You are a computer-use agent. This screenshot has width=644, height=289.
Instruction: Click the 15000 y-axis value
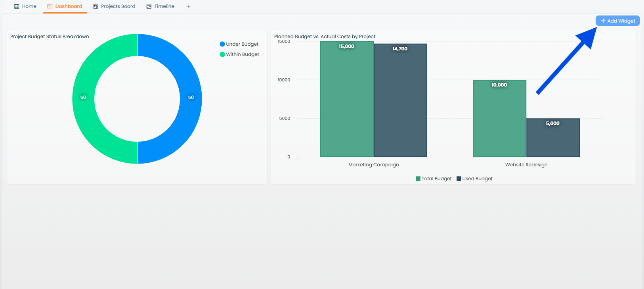pos(284,41)
